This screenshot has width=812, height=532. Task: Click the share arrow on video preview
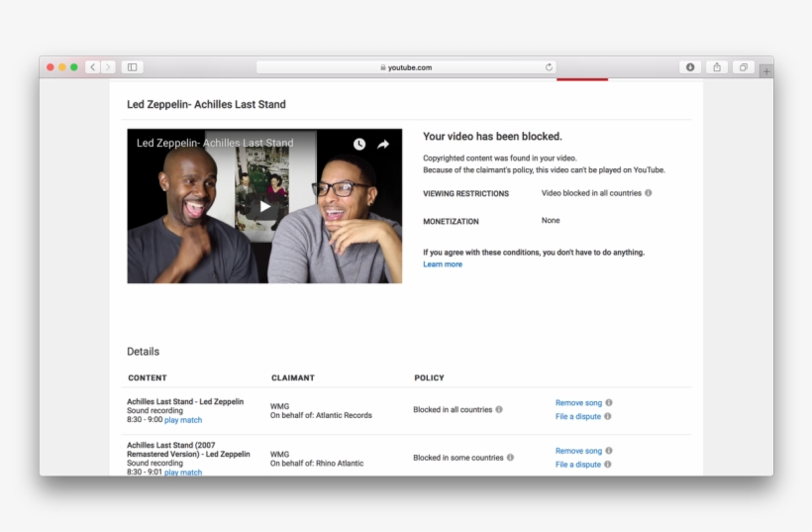pos(382,144)
